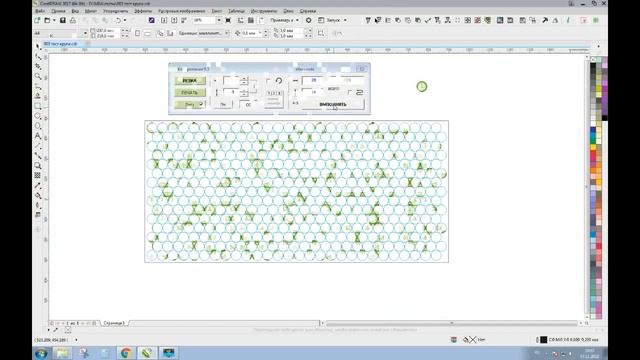Click the purple search content icon

click(151, 20)
